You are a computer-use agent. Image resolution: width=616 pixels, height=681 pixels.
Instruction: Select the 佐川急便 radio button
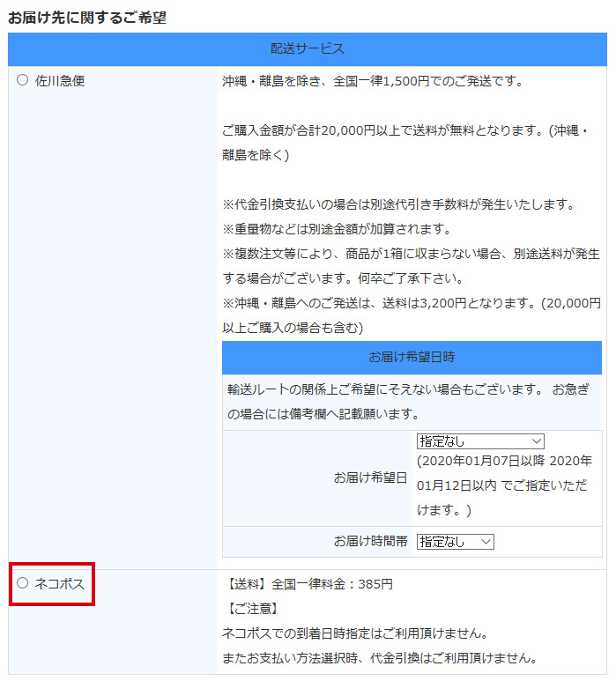click(x=23, y=80)
